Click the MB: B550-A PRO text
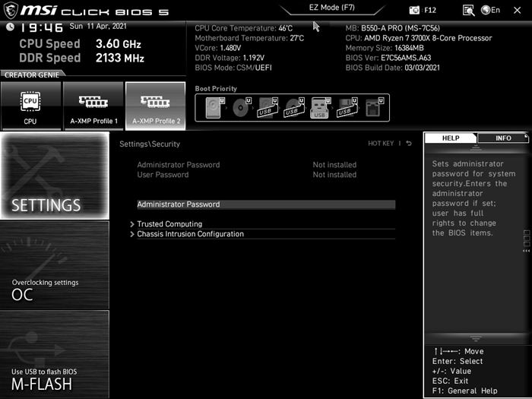 click(393, 28)
